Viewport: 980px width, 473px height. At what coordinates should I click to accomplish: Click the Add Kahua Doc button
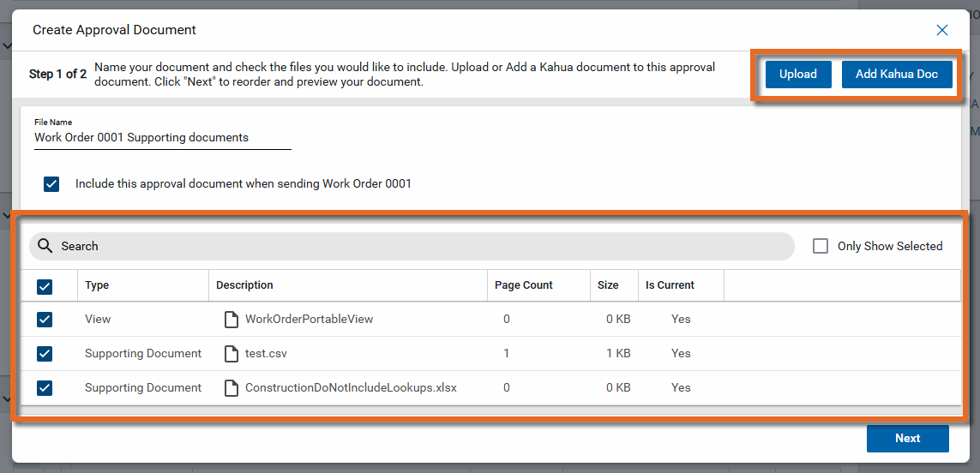(x=897, y=74)
